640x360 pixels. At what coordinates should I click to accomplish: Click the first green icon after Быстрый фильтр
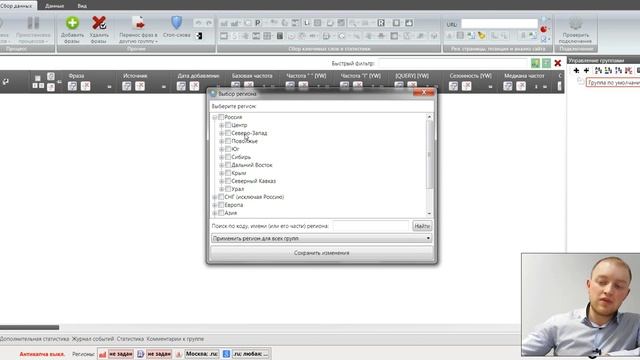point(535,63)
